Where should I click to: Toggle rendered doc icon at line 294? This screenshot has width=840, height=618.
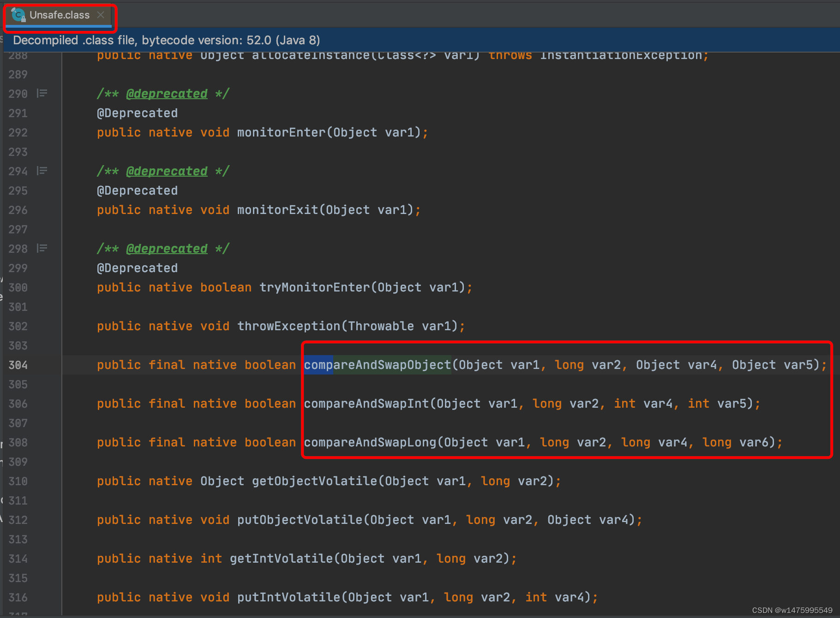pyautogui.click(x=42, y=171)
